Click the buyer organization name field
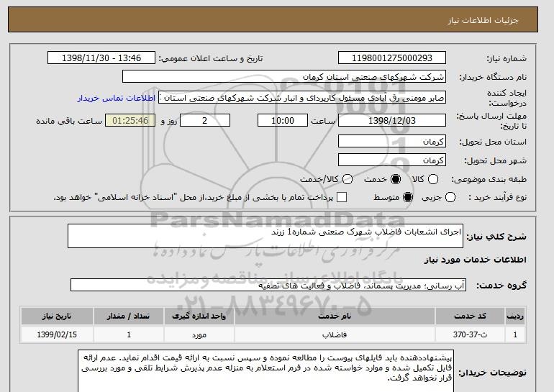This screenshot has width=554, height=392. [284, 77]
